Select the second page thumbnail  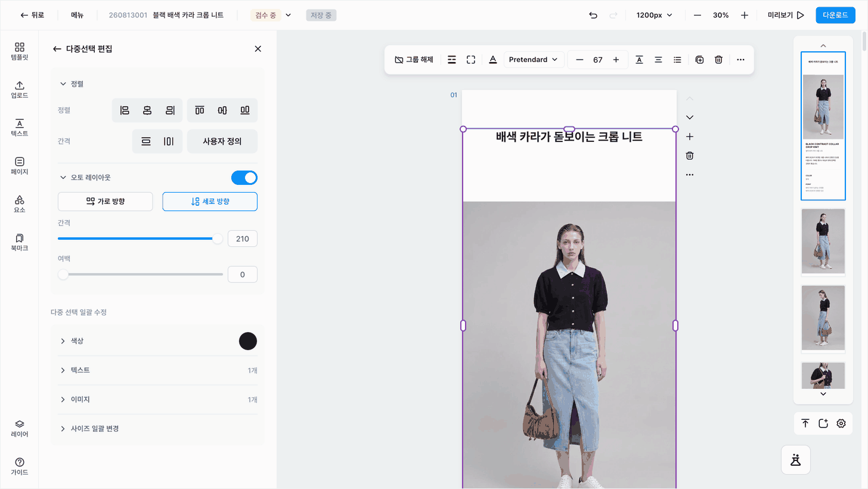[823, 242]
